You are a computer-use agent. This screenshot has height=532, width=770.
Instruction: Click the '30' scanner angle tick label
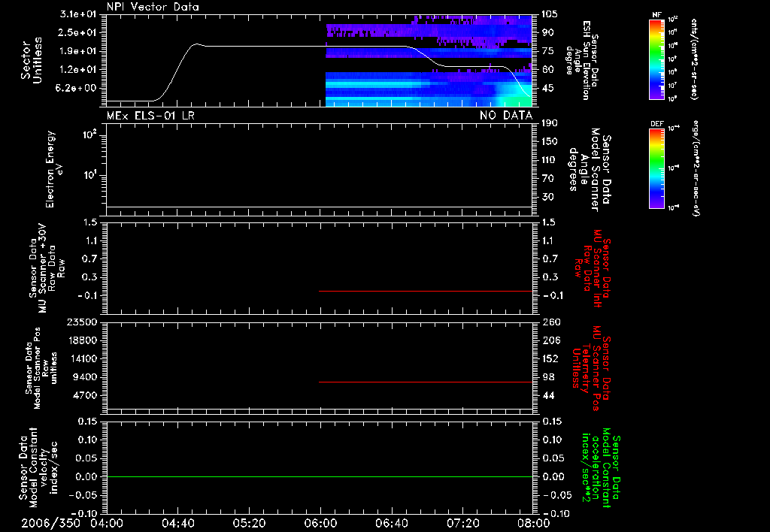(x=547, y=197)
